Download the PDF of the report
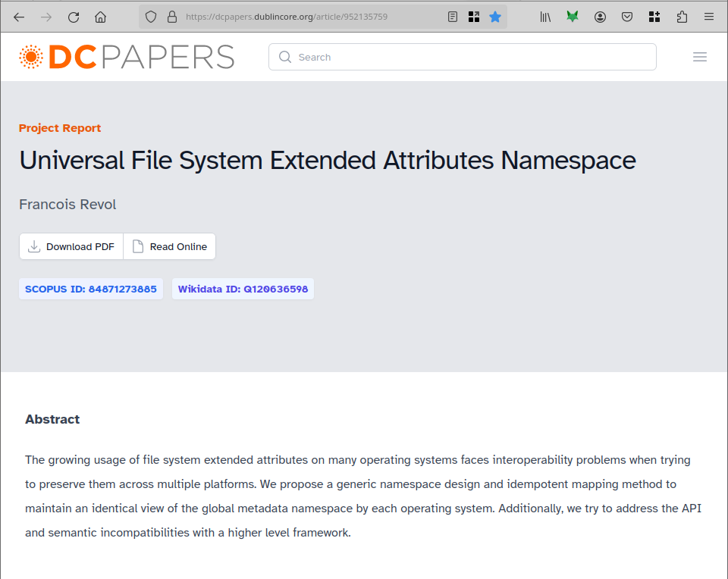 pyautogui.click(x=71, y=246)
